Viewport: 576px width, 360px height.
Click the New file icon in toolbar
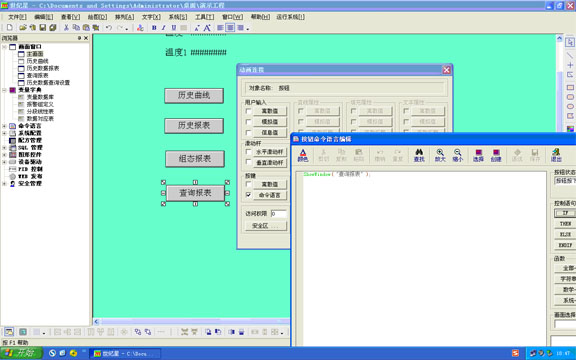tap(10, 28)
